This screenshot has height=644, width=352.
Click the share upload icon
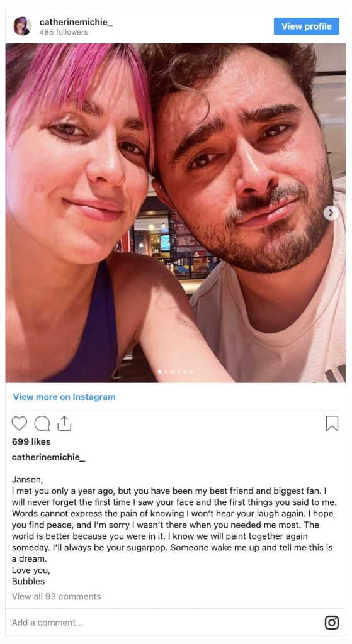(64, 423)
